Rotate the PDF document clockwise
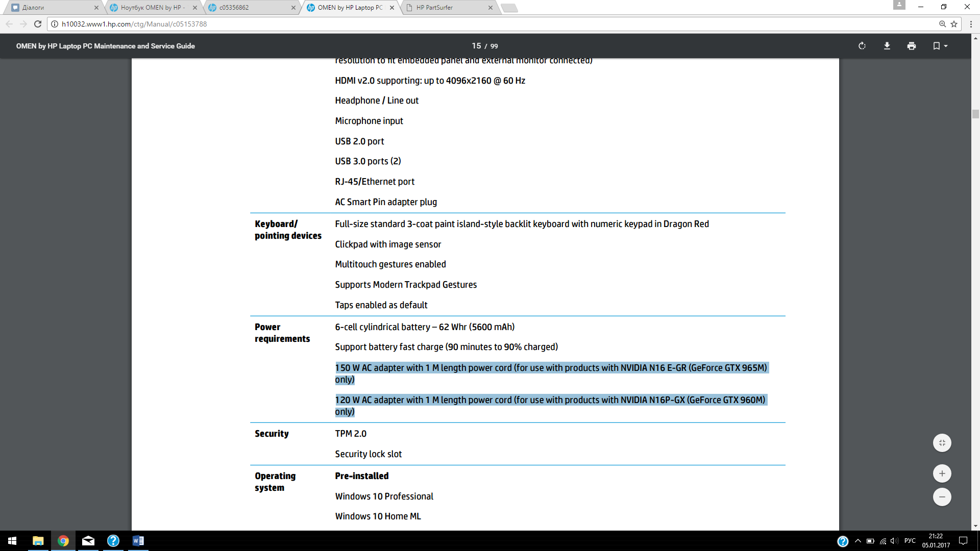 pos(862,46)
